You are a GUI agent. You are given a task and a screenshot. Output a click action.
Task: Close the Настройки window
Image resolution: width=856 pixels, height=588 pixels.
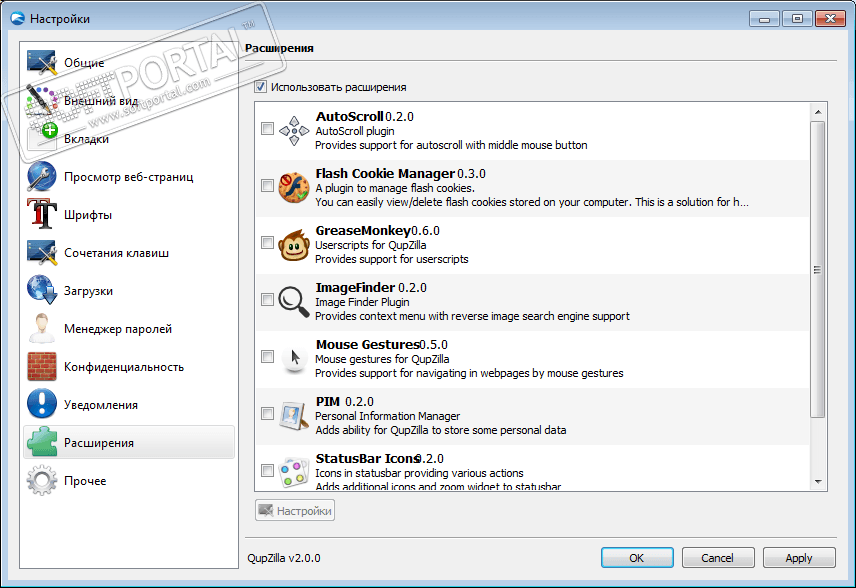tap(830, 19)
